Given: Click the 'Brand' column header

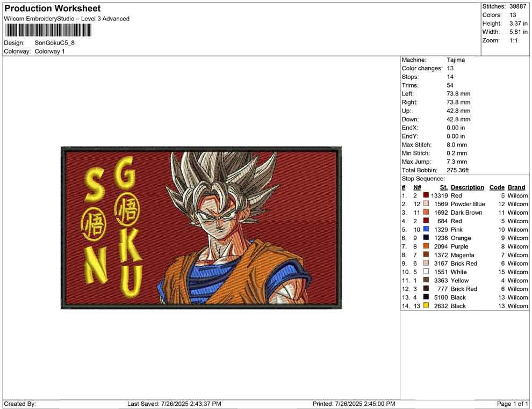Looking at the screenshot, I should point(516,187).
